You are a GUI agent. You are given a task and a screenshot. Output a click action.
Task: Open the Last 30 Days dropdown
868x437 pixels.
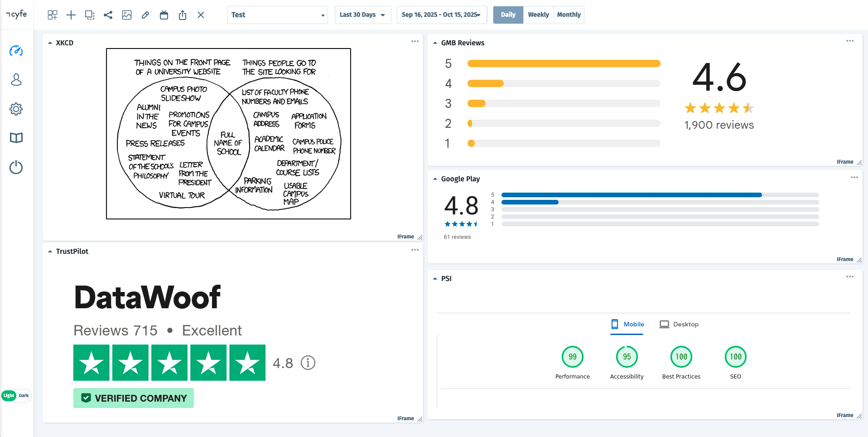(x=362, y=15)
